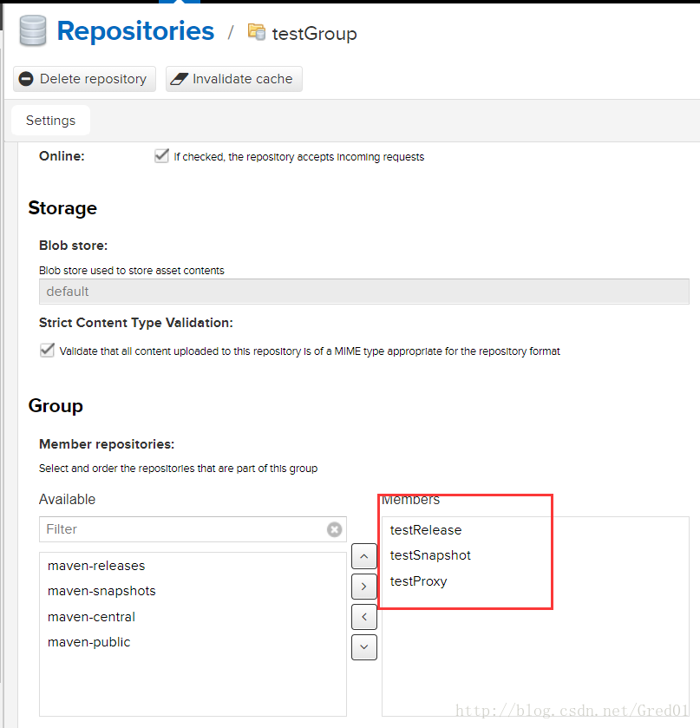Select testRelease in Members list
The image size is (700, 728).
(x=426, y=530)
